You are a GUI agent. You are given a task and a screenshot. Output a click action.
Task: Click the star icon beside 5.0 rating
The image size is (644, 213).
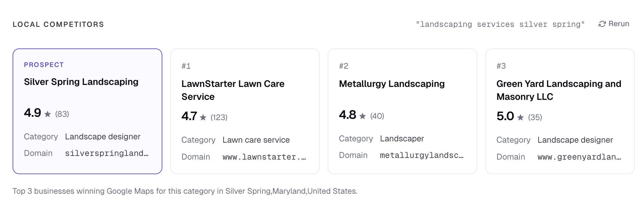pos(520,117)
